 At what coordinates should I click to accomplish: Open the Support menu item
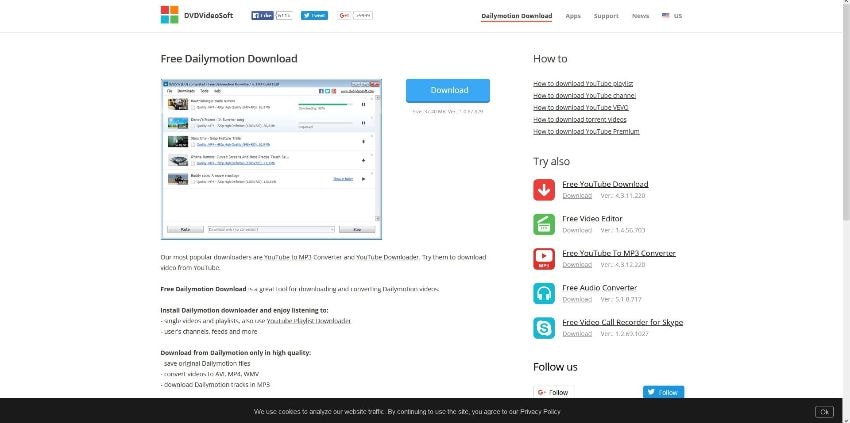coord(606,16)
